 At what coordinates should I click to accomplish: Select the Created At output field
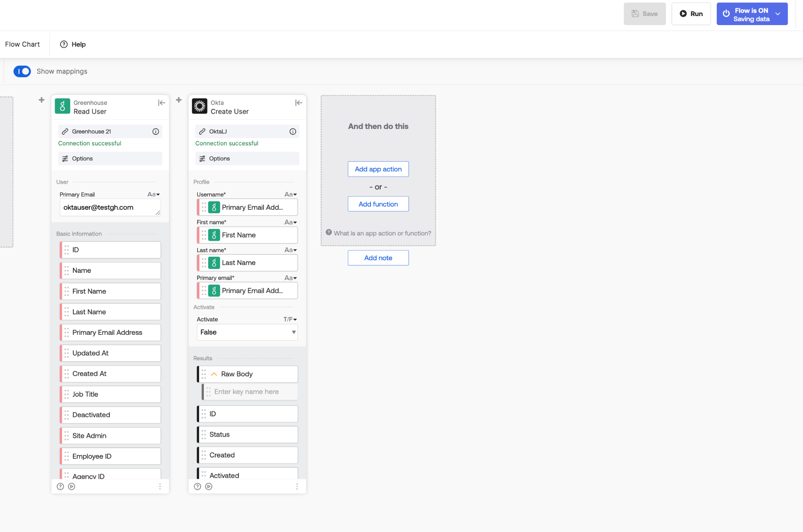110,374
